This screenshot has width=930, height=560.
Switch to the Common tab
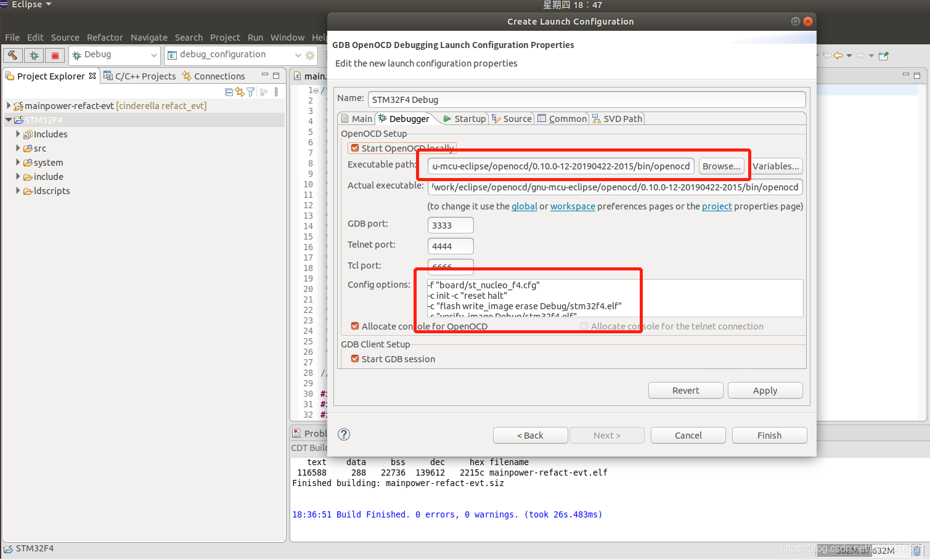click(562, 118)
